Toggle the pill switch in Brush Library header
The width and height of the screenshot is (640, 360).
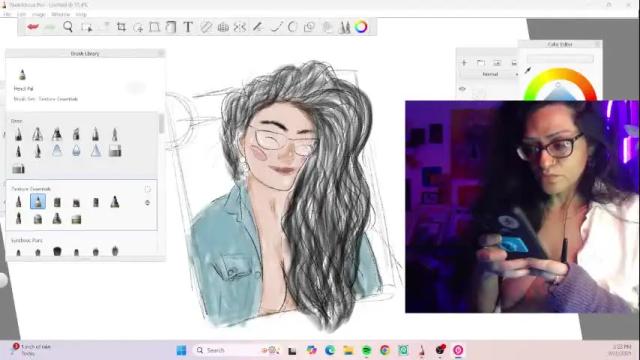(x=136, y=88)
